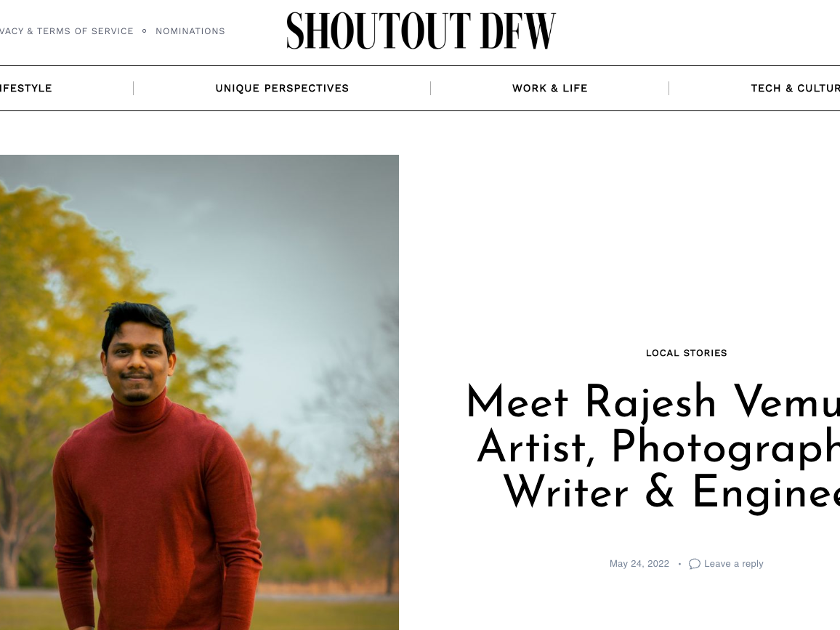The image size is (840, 630).
Task: Click Leave a reply link
Action: point(733,564)
